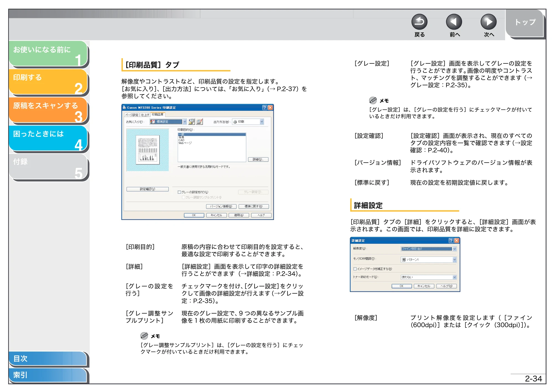Switch to the ページ設定 tab
554x392 pixels.
(132, 115)
